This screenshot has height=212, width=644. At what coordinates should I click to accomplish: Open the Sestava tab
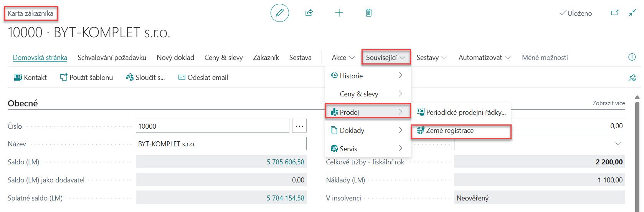click(x=301, y=58)
